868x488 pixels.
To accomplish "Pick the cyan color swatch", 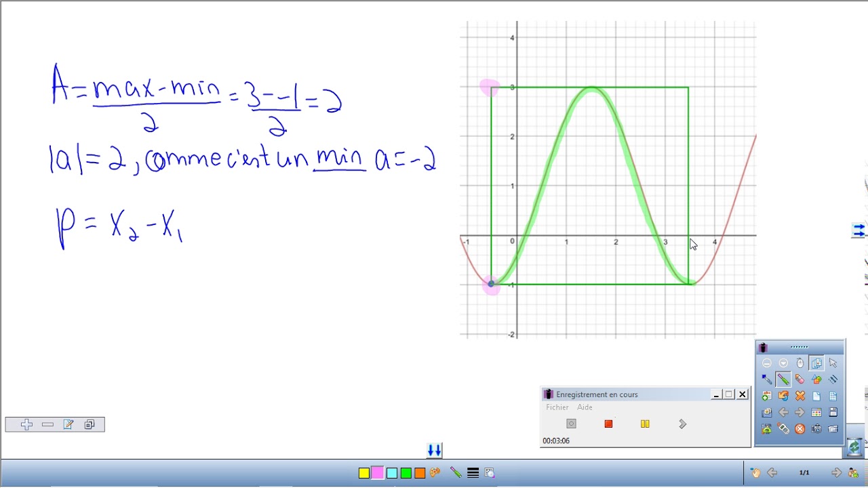I will (x=392, y=473).
